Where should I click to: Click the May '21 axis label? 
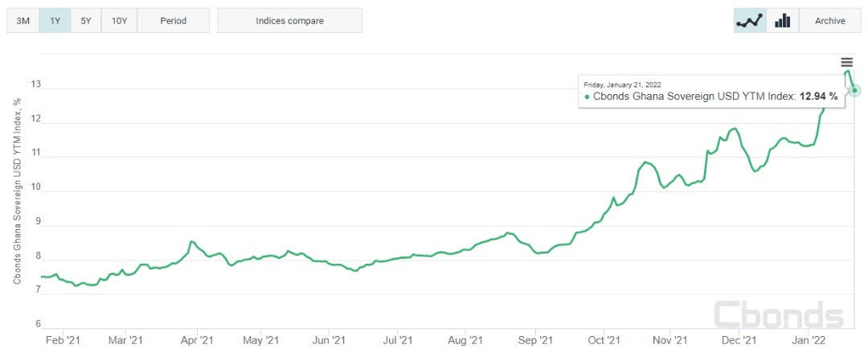point(260,339)
